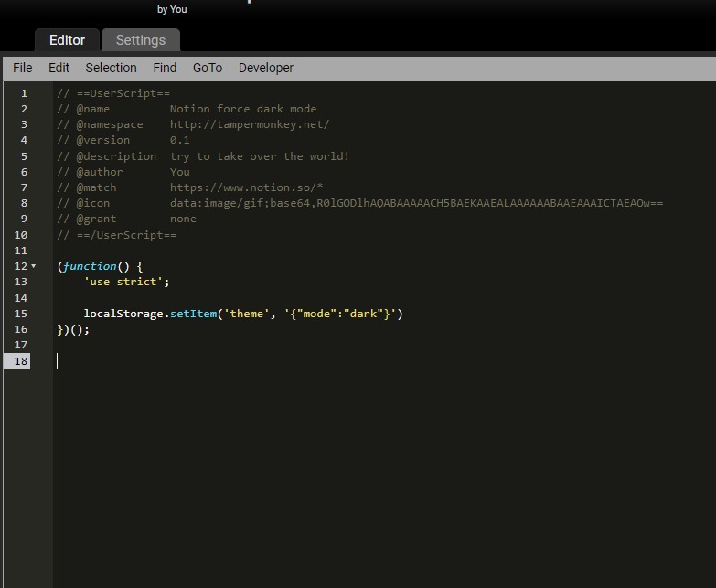
Task: Open the Selection menu
Action: (x=111, y=68)
